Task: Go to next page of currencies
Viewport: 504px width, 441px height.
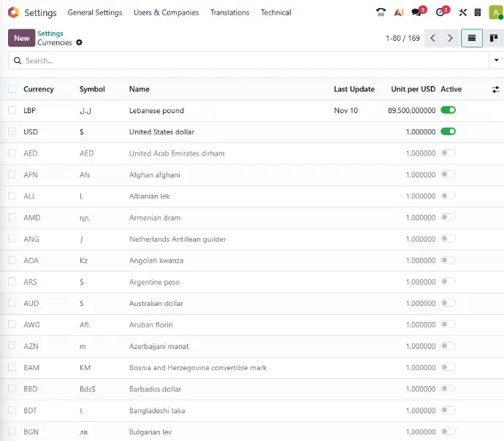Action: [x=451, y=38]
